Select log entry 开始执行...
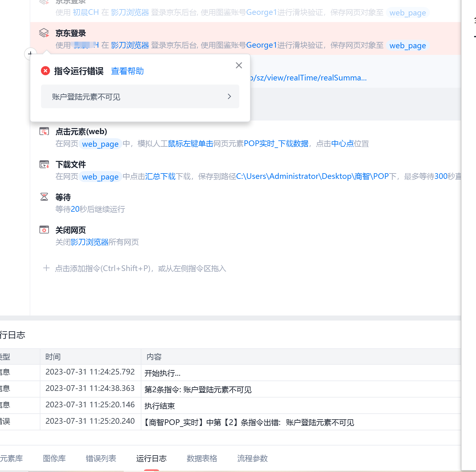Viewport: 476px width, 472px height. [163, 373]
